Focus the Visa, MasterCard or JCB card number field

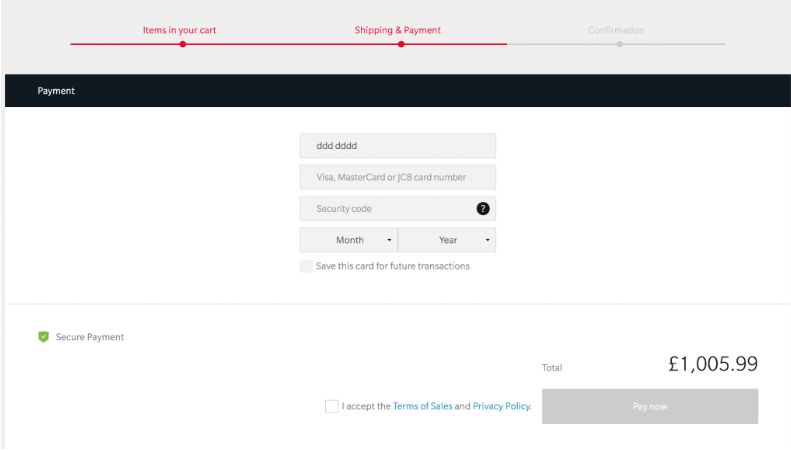pyautogui.click(x=398, y=177)
